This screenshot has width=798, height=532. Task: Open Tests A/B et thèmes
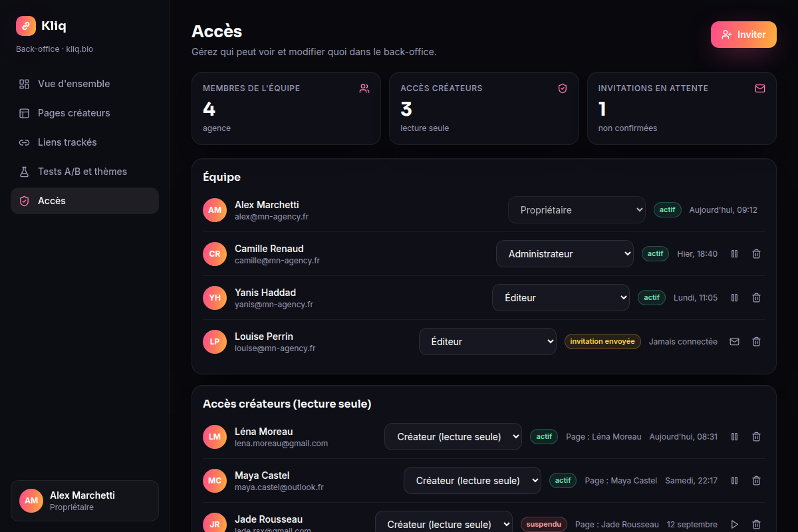[84, 172]
